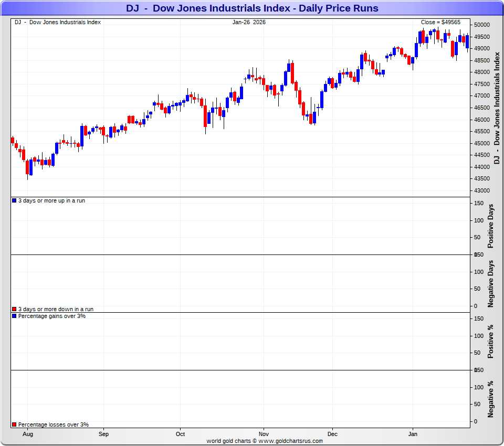This screenshot has height=446, width=504.
Task: Click the 'Nov' month label on x-axis
Action: pyautogui.click(x=264, y=434)
